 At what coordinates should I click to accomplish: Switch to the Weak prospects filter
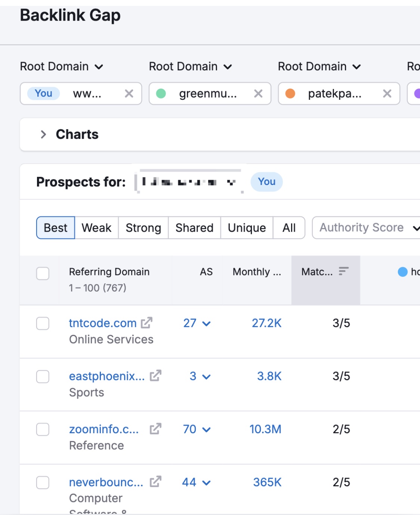(96, 227)
